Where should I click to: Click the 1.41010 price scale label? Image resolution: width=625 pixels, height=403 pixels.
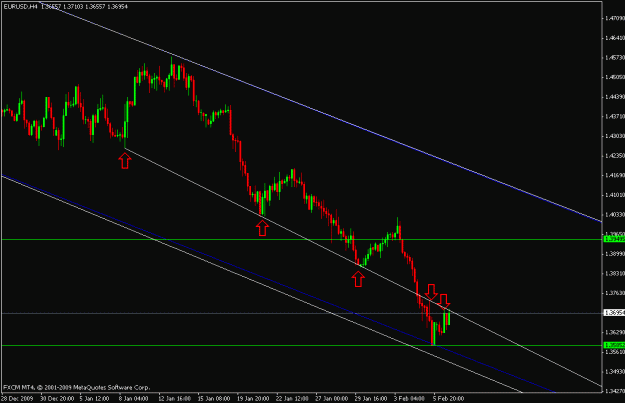[x=615, y=195]
